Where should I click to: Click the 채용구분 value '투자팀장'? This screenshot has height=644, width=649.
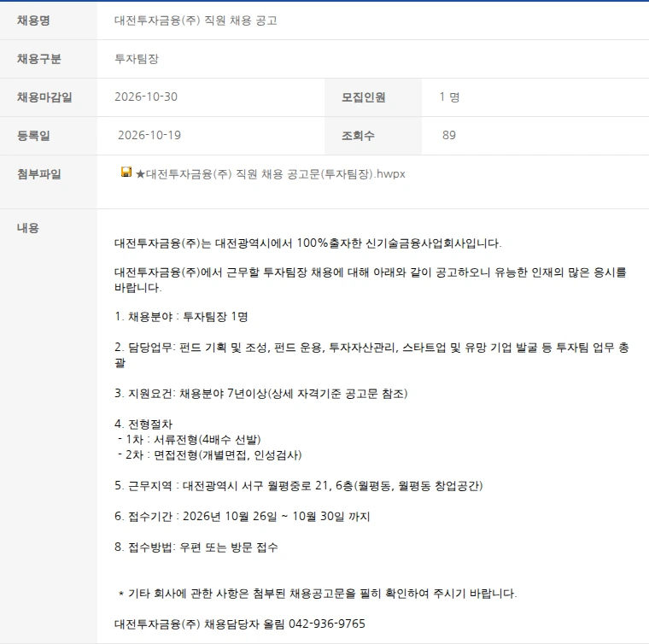[137, 59]
